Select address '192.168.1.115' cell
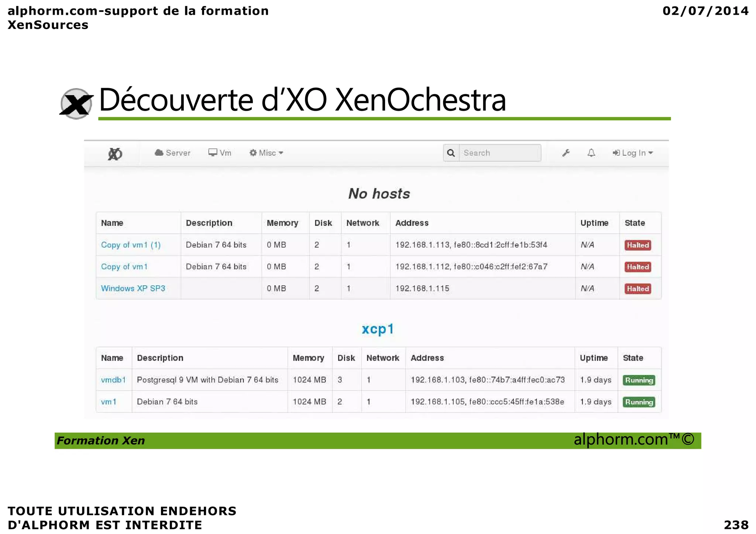The width and height of the screenshot is (756, 534). [422, 289]
